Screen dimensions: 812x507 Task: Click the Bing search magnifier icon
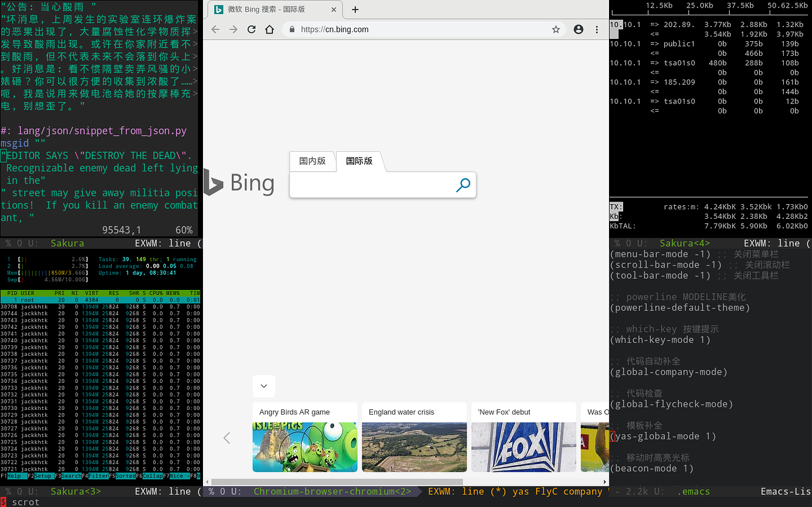463,185
